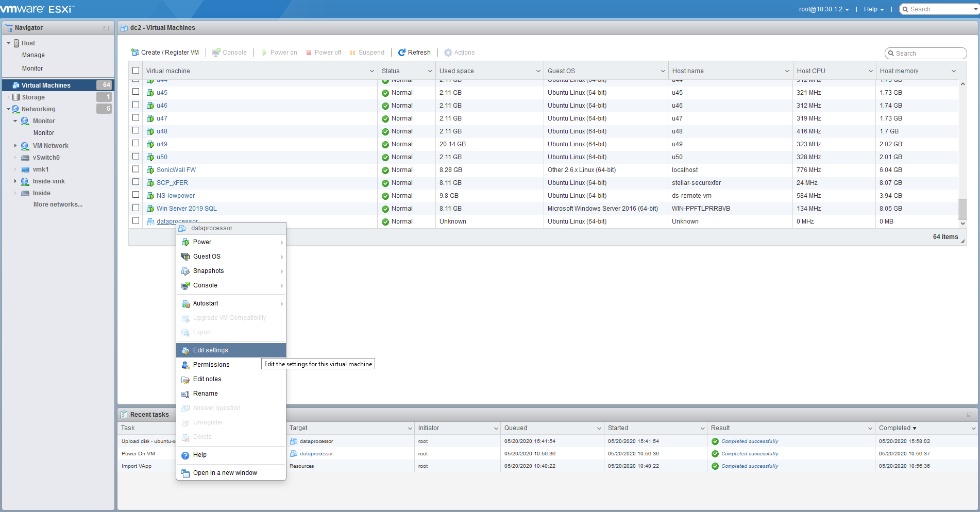The image size is (980, 512).
Task: Click the Permissions user icon in context menu
Action: (185, 365)
